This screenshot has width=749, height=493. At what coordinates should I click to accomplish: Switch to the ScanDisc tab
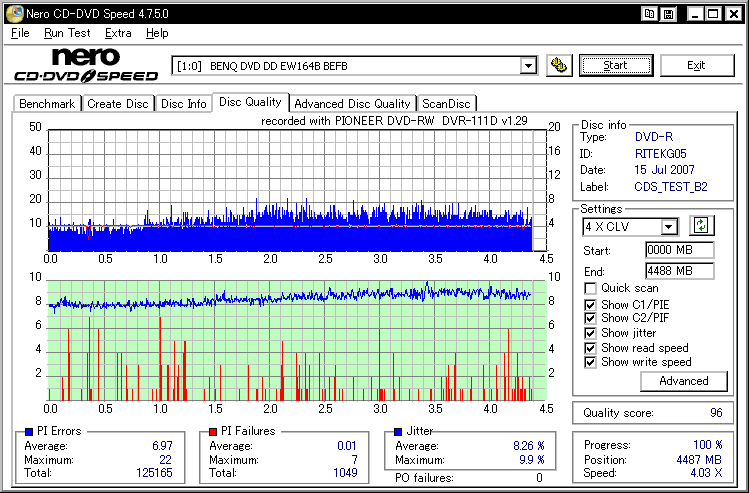point(446,104)
